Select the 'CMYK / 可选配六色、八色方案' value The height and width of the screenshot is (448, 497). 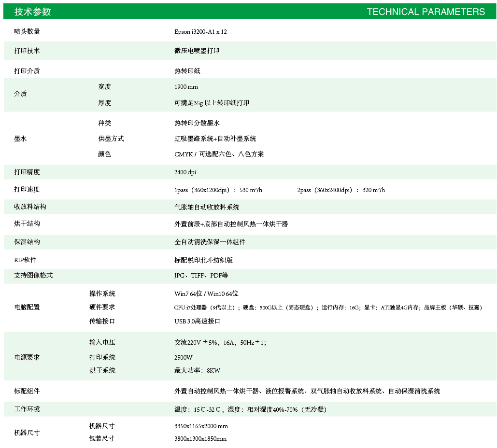tap(219, 154)
